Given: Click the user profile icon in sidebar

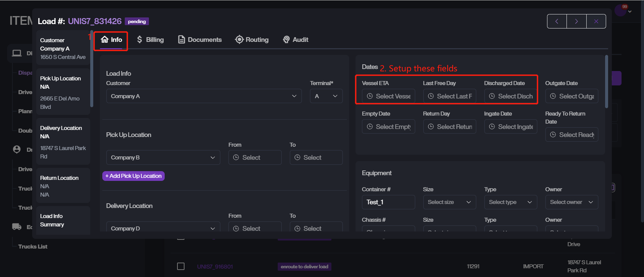Looking at the screenshot, I should tap(17, 149).
